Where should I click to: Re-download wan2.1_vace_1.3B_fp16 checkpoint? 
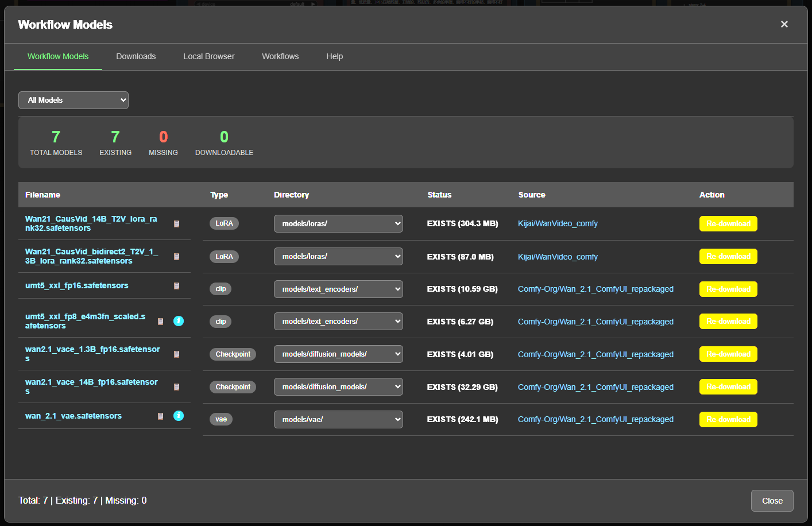(x=728, y=354)
